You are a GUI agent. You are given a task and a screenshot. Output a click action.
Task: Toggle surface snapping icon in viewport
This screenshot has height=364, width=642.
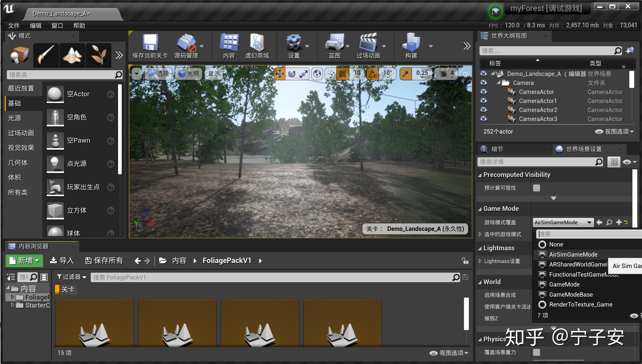point(331,74)
